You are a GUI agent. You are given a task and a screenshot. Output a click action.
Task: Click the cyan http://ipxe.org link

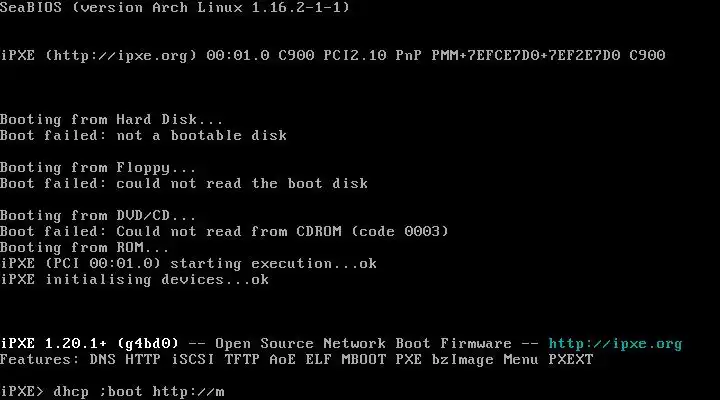pos(615,344)
